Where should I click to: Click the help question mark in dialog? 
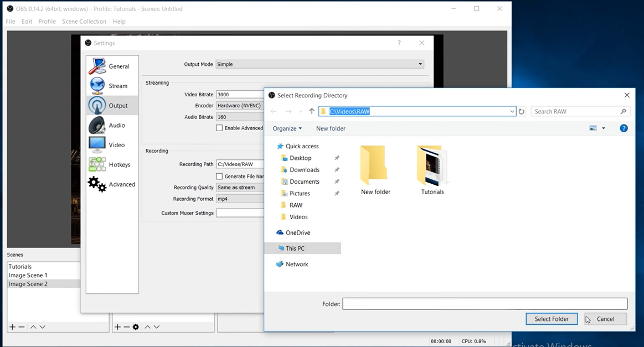coord(624,128)
